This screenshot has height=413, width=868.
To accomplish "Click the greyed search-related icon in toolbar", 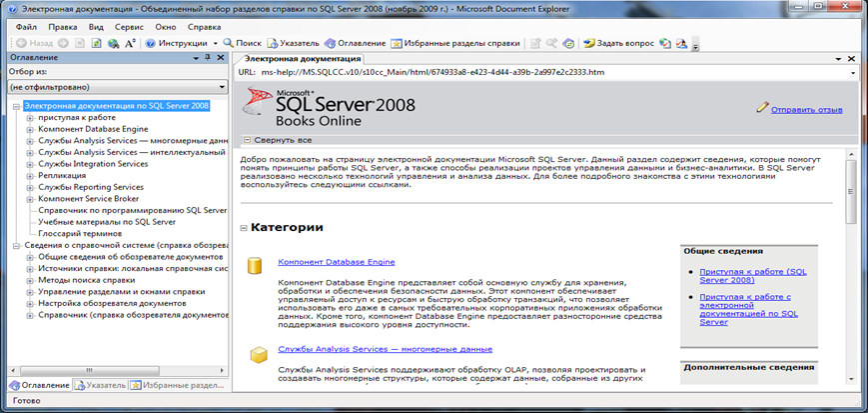I will click(x=551, y=43).
